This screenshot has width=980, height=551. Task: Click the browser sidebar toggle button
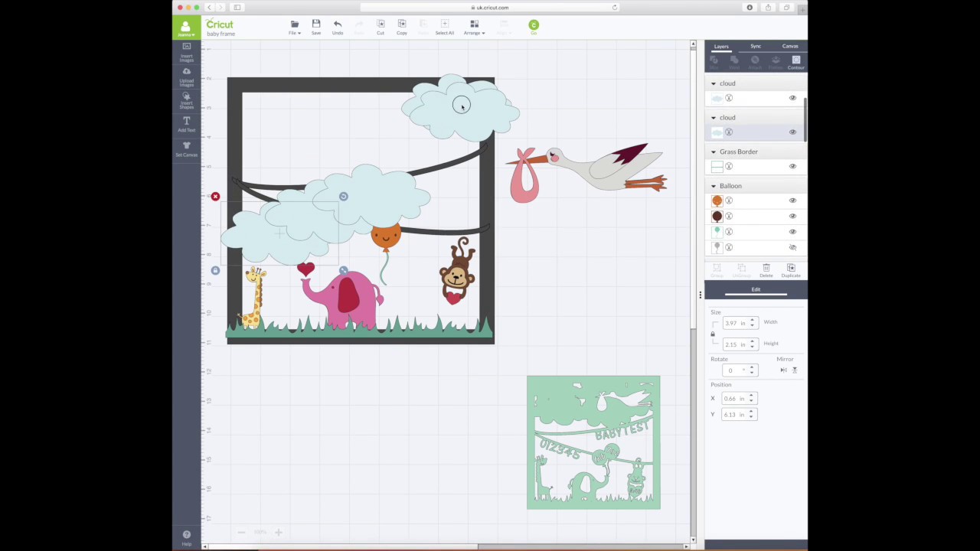[237, 8]
